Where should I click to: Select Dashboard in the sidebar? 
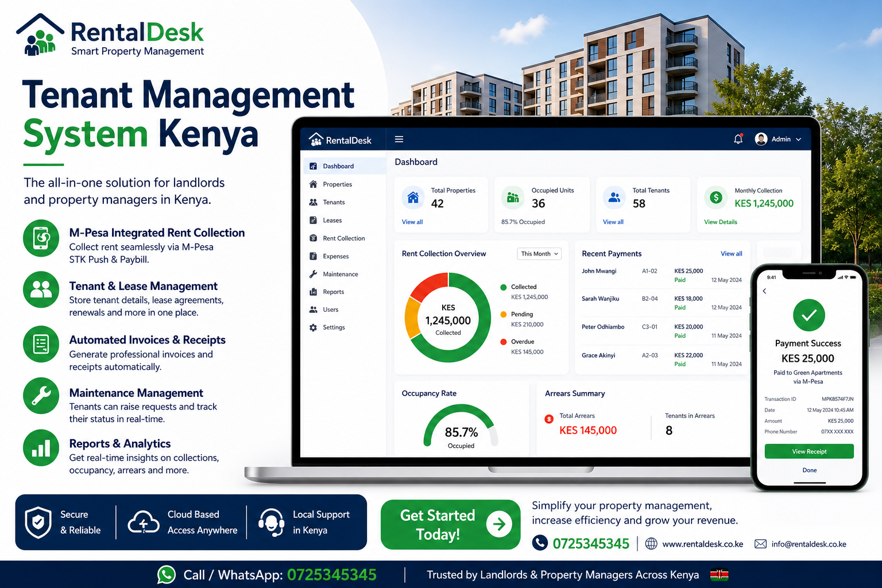click(345, 166)
